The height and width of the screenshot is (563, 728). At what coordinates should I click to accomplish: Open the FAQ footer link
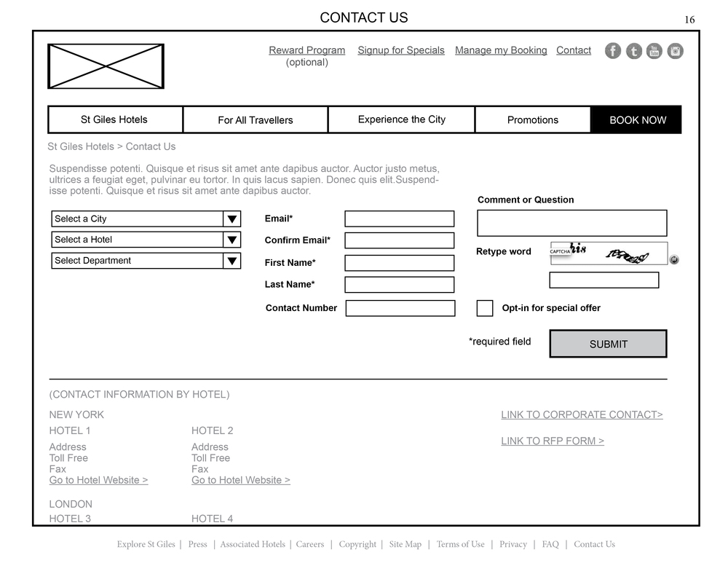pos(550,544)
